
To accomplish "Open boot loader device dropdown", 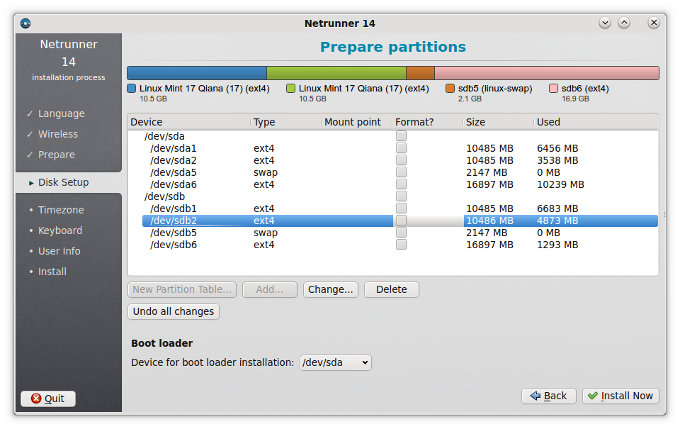I will click(x=335, y=362).
